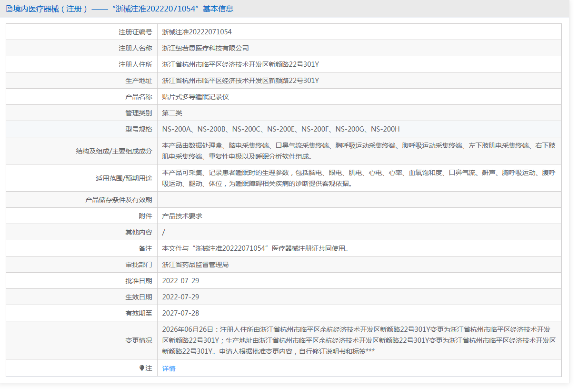The width and height of the screenshot is (588, 389).
Task: Click the 管理类别 row label
Action: click(x=139, y=113)
